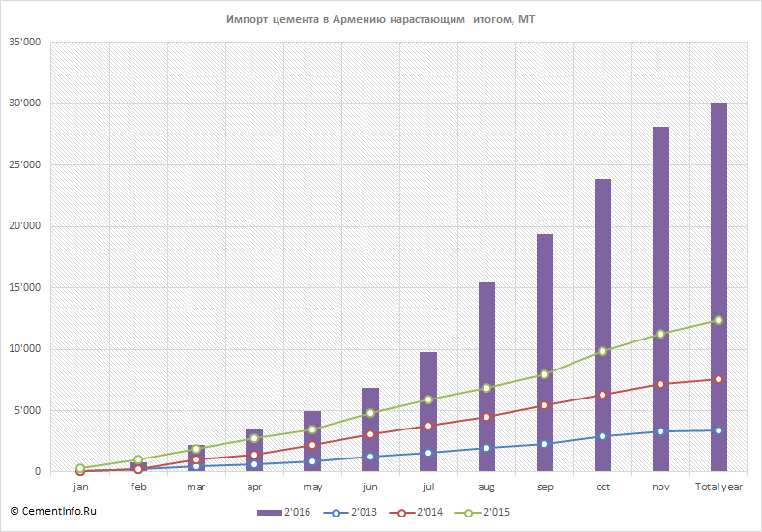Click the aug purple bar
The image size is (762, 532).
(x=486, y=377)
